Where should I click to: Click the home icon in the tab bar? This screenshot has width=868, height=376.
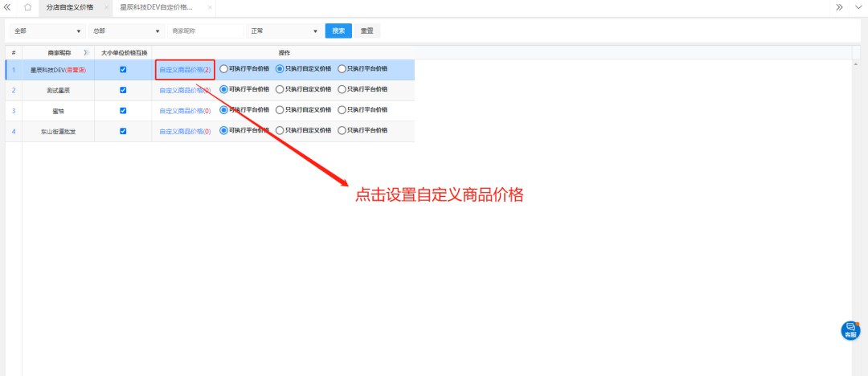27,7
